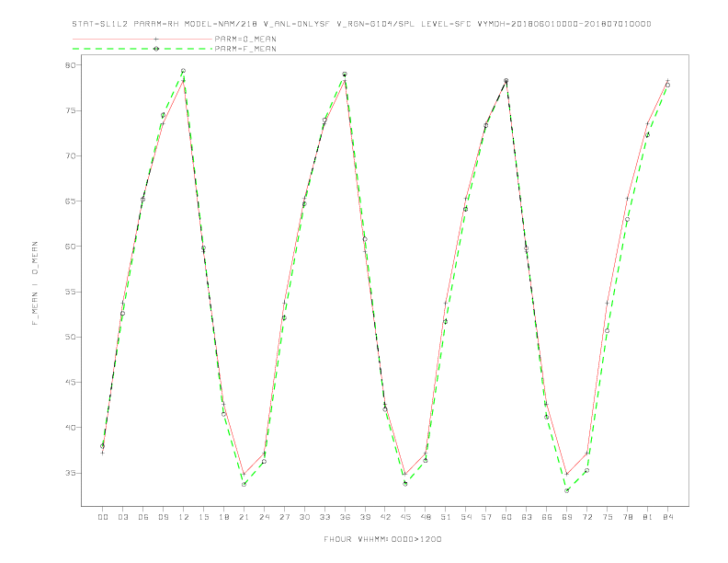
Task: Click y-axis tick label 60
Action: (70, 247)
